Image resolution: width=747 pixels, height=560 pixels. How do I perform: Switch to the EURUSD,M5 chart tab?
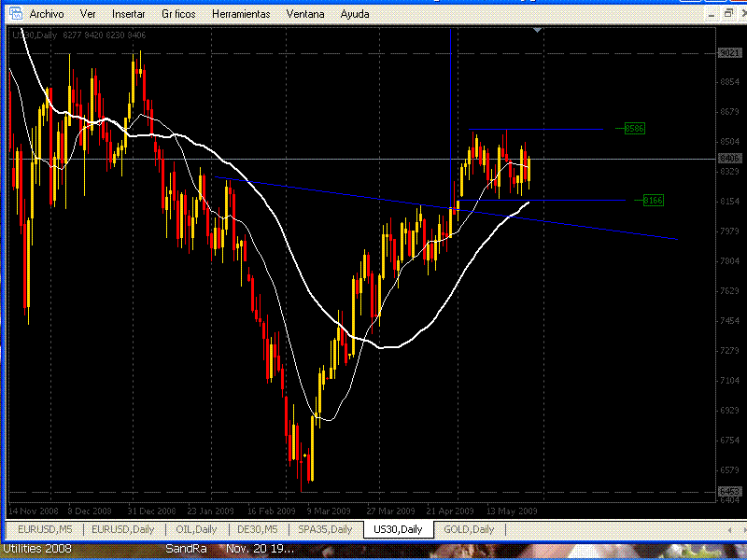click(x=45, y=529)
